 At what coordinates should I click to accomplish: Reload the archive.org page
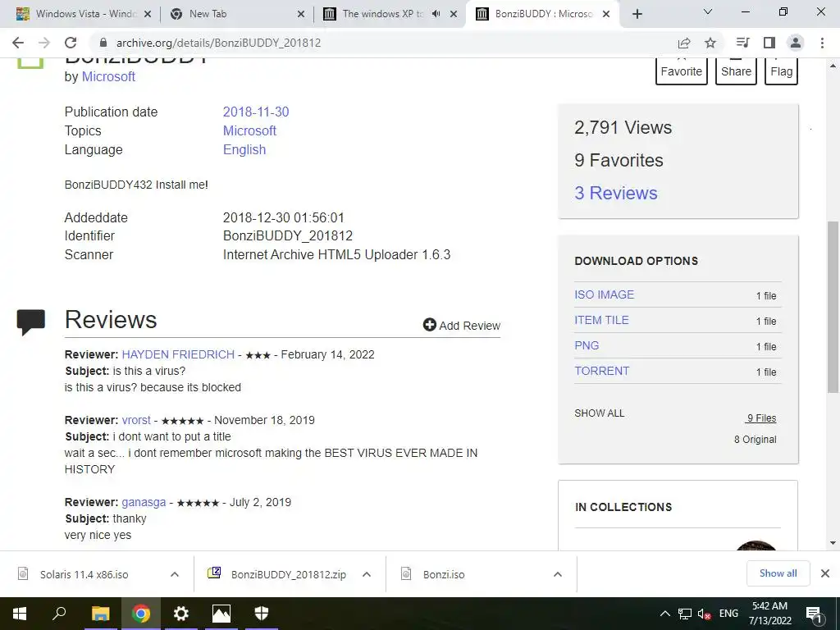(71, 43)
